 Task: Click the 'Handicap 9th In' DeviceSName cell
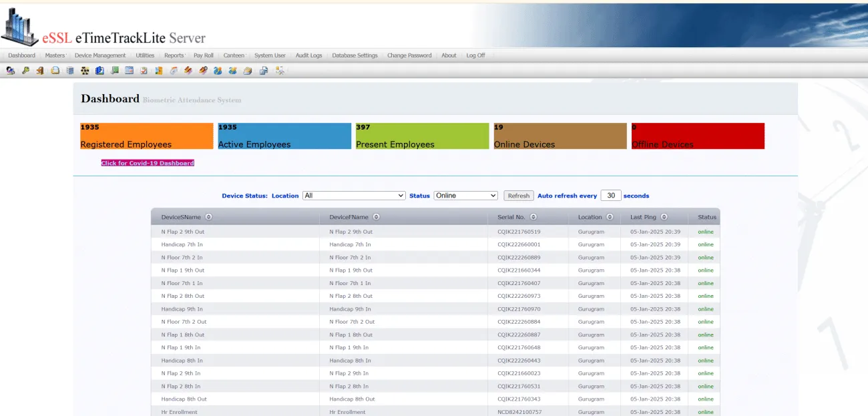(x=182, y=309)
